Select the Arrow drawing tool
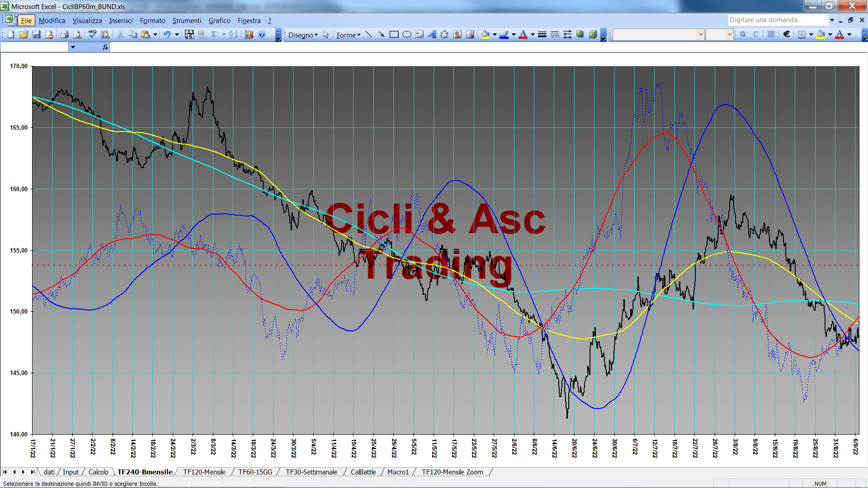 (x=381, y=34)
